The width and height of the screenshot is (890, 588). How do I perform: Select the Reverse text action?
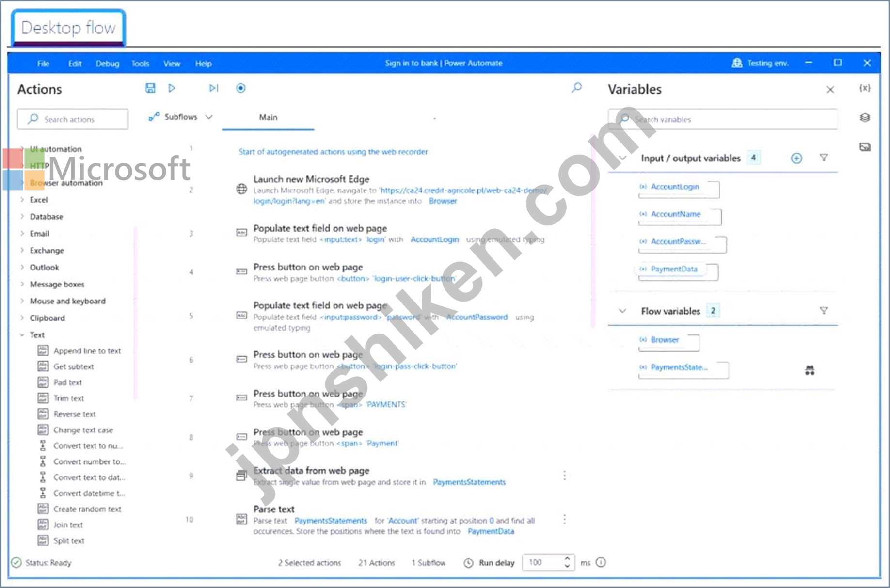point(67,414)
